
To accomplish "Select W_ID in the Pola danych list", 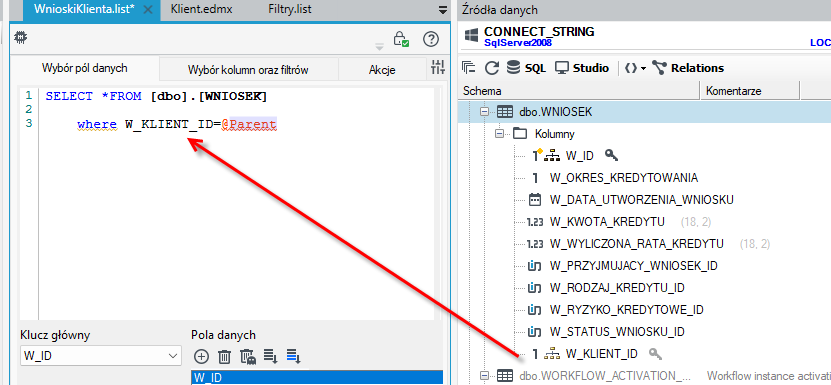I will (x=316, y=378).
